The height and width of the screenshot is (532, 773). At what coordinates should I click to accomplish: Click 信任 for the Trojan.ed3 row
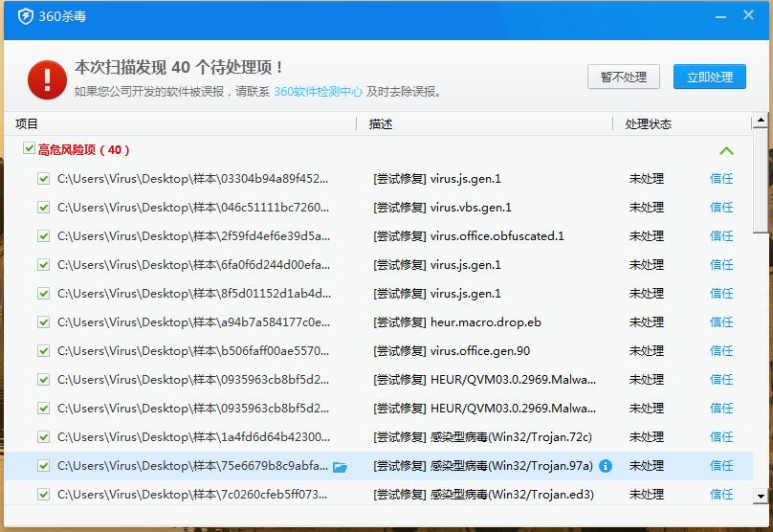click(721, 494)
